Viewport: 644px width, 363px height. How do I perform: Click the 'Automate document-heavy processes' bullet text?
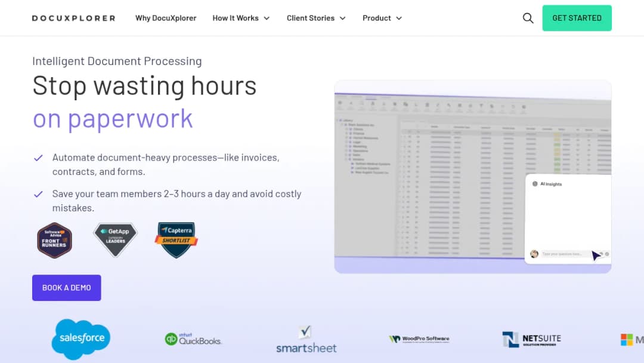coord(166,164)
